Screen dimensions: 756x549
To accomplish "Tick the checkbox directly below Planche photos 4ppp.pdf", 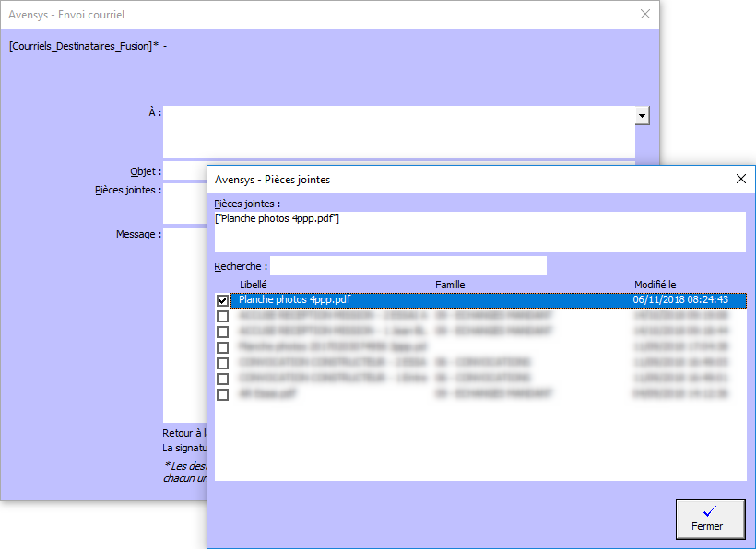I will pyautogui.click(x=222, y=316).
